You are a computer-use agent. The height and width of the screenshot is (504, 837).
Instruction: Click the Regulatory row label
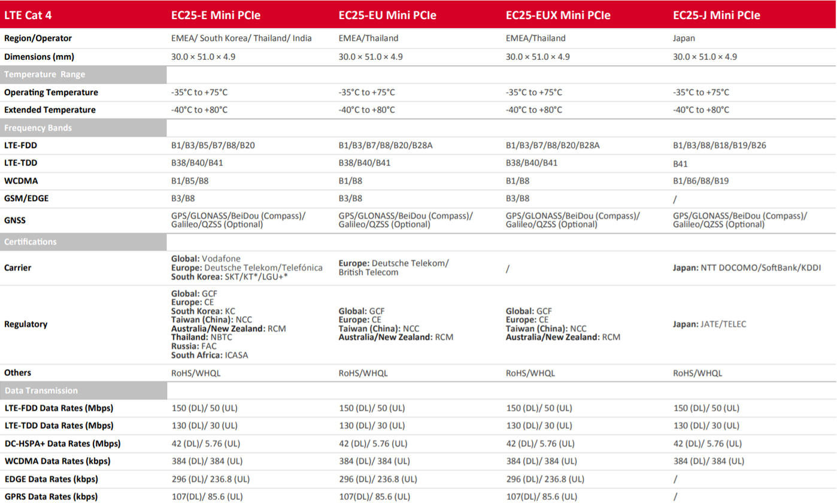point(25,324)
